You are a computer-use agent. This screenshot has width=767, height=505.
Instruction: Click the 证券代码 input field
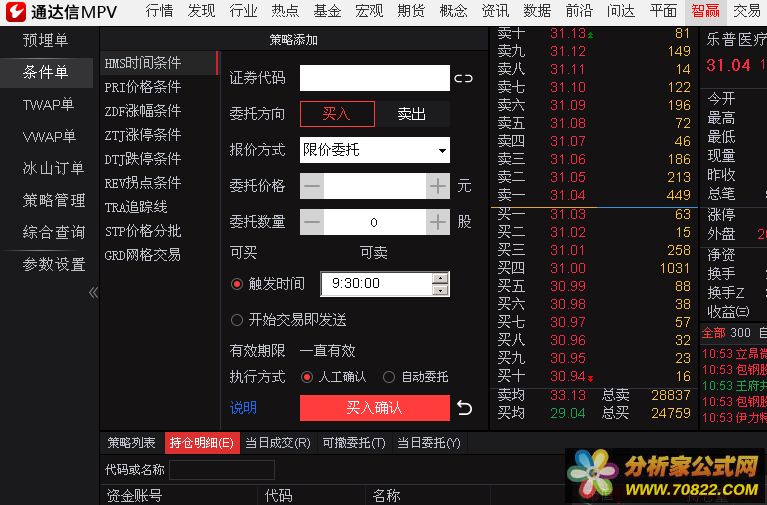coord(375,78)
